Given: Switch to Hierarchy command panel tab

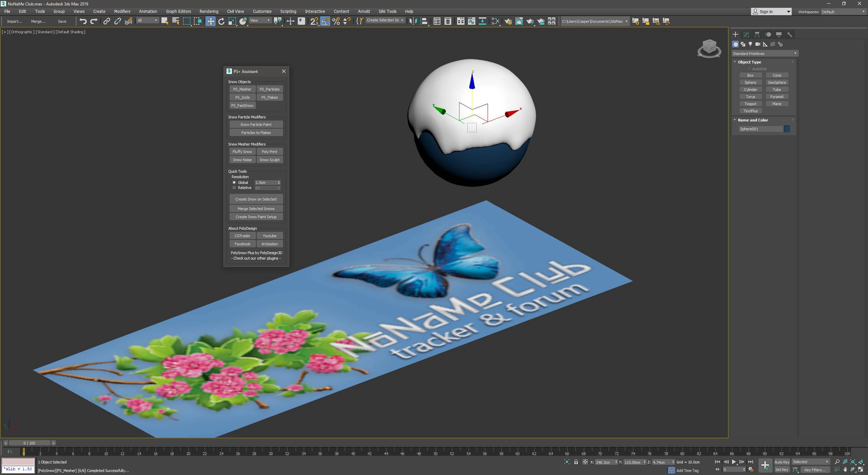Looking at the screenshot, I should [x=757, y=35].
